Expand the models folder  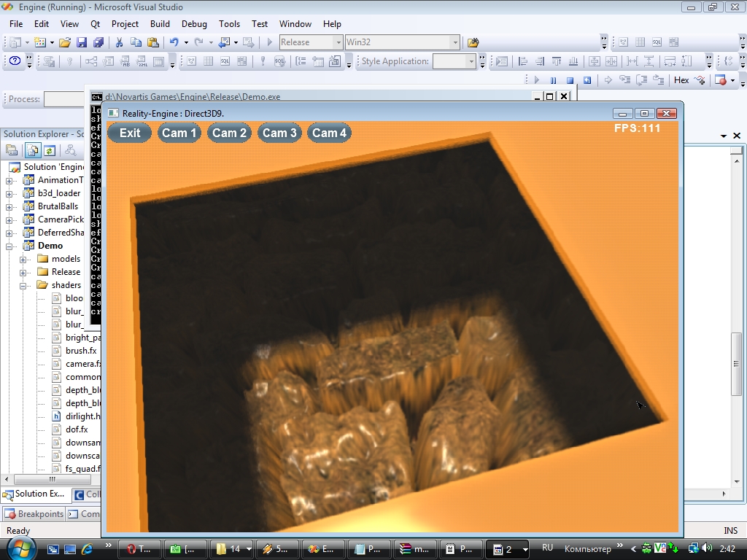(x=23, y=259)
